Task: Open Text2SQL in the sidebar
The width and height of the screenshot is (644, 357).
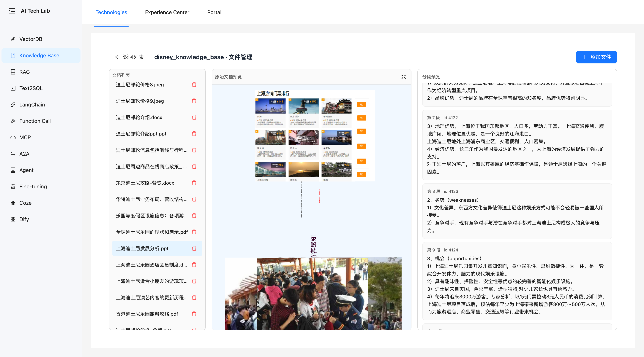Action: click(x=41, y=88)
